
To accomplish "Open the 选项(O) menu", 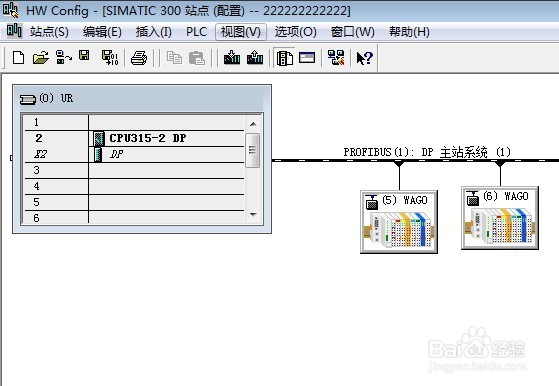I will [296, 32].
